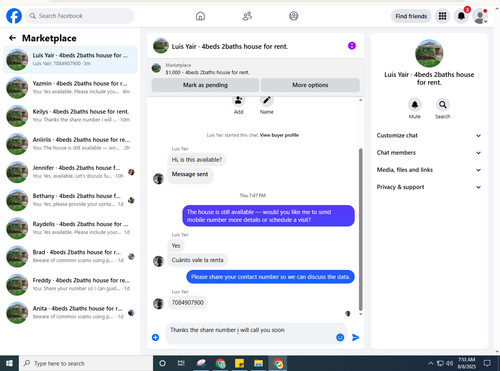Expand Customize chat section

(429, 135)
